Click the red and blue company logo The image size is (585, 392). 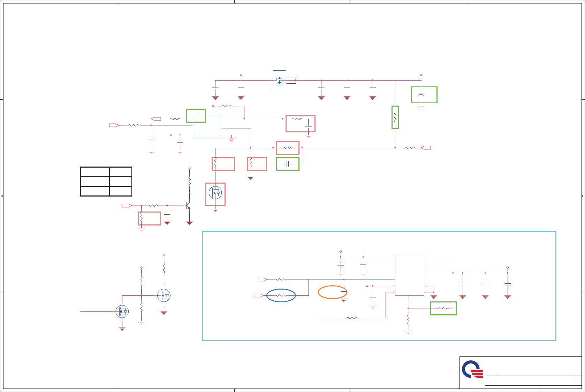(473, 369)
